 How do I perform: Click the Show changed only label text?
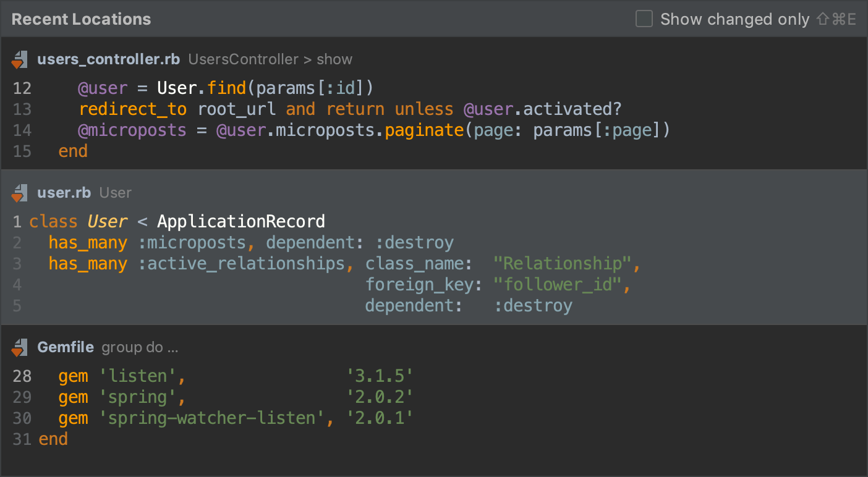coord(734,19)
